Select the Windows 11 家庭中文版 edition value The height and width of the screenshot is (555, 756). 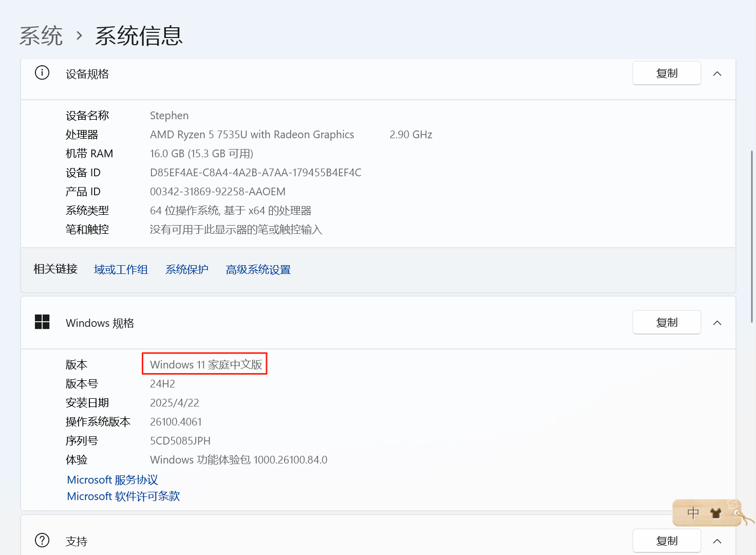(x=206, y=365)
